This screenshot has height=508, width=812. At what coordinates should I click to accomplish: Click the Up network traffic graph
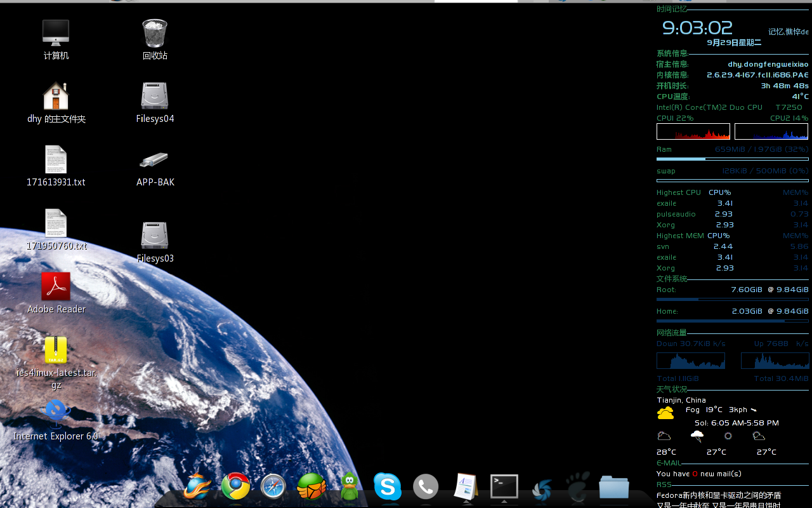775,361
